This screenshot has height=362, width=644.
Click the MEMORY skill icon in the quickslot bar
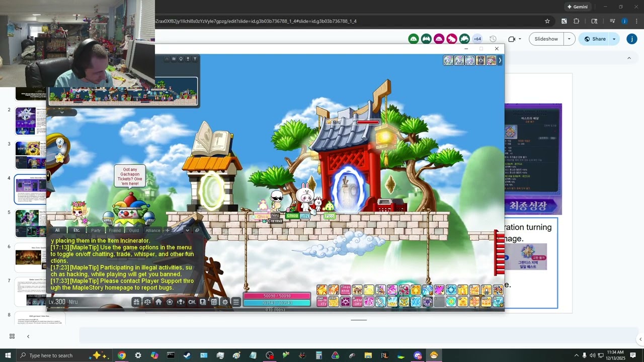point(357,302)
